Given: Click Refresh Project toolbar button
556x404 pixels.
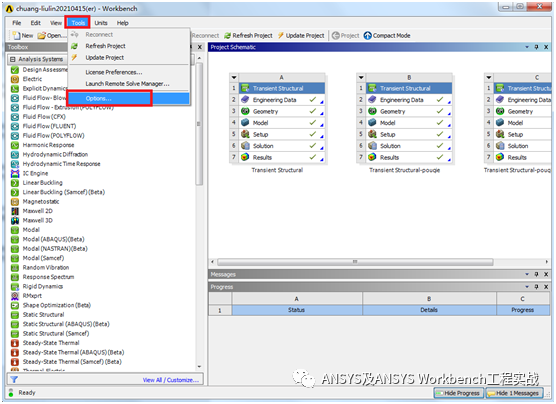Looking at the screenshot, I should (248, 35).
